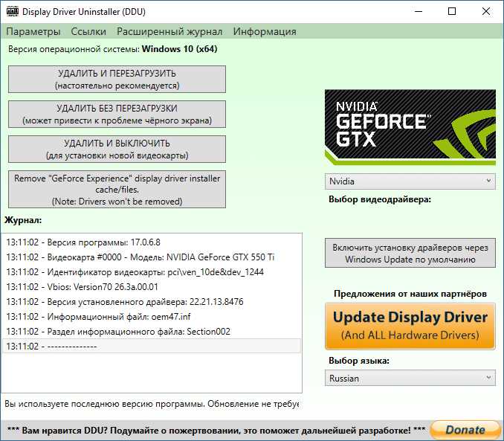504x441 pixels.
Task: Maximize the DDU window
Action: pyautogui.click(x=452, y=12)
